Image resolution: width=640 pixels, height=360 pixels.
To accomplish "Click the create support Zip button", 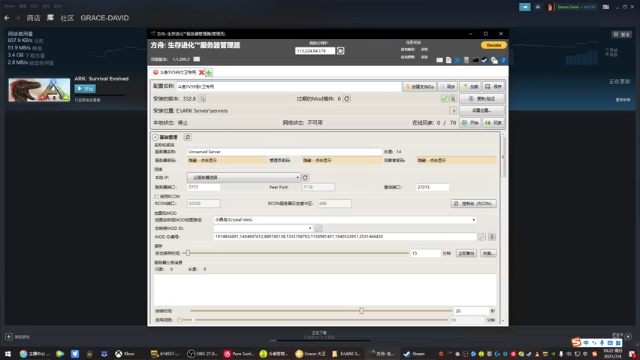I will (x=419, y=87).
